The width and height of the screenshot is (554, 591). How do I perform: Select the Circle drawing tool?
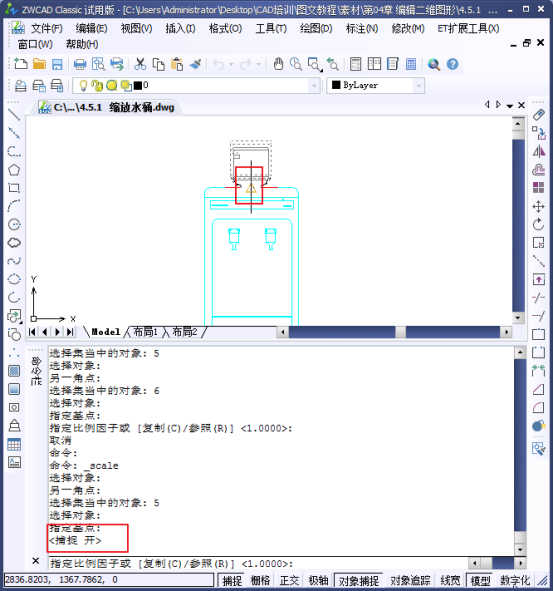point(14,225)
